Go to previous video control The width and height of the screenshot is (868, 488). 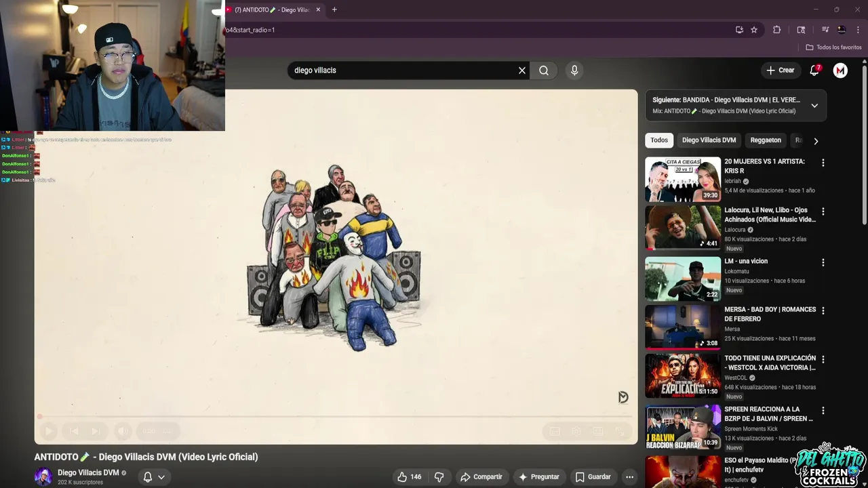pyautogui.click(x=74, y=431)
